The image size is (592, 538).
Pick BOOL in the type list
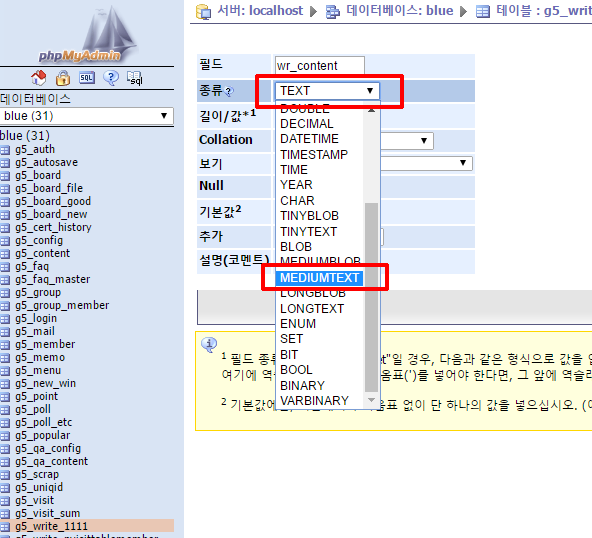point(296,370)
